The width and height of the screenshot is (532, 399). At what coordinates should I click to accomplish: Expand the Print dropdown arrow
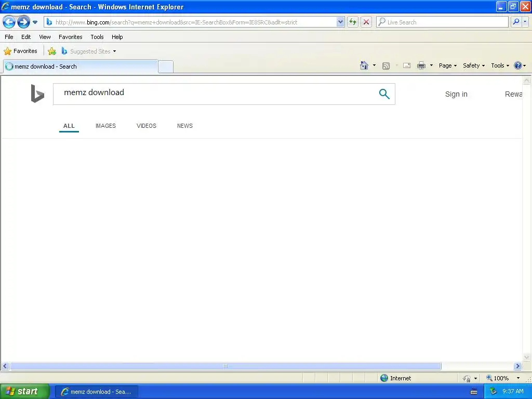click(431, 65)
